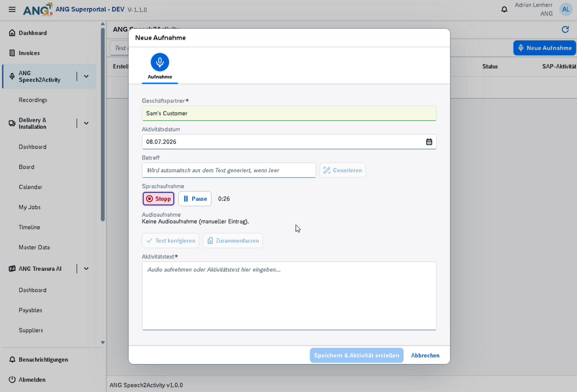Click the blue Aufnahme microphone icon
577x392 pixels.
[x=160, y=62]
